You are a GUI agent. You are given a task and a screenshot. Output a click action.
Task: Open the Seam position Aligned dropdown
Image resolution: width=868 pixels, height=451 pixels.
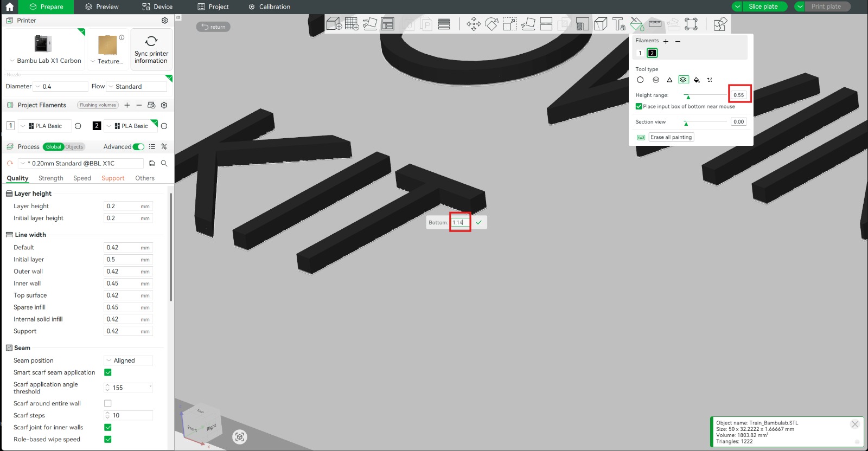coord(129,360)
